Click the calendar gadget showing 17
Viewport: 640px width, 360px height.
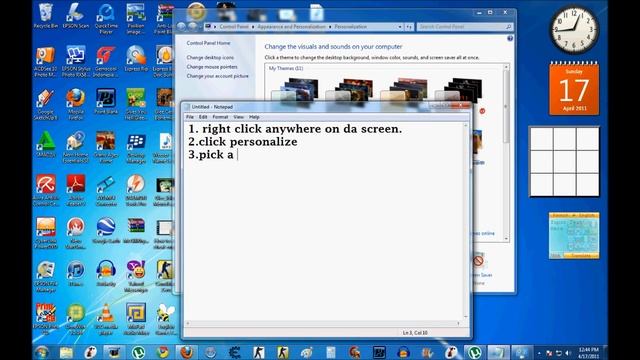tap(574, 89)
